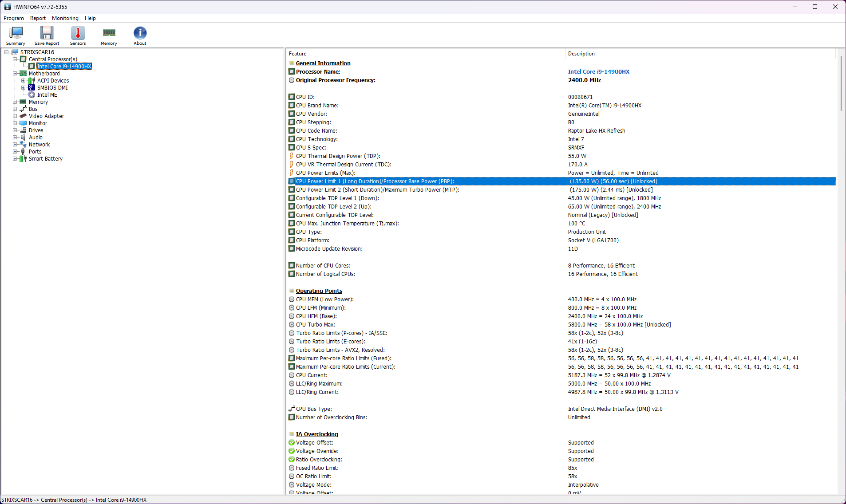
Task: Click the Intel ME gear icon
Action: coord(32,94)
